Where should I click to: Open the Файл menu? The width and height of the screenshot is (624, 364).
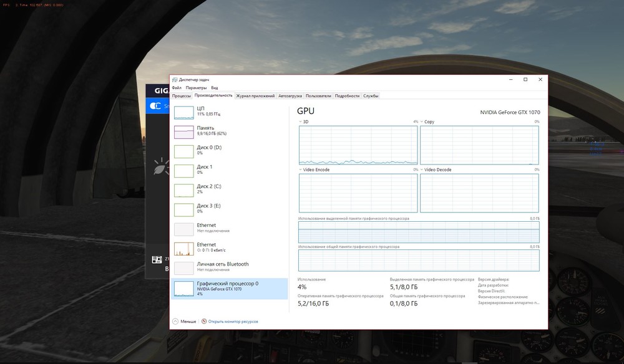tap(176, 88)
